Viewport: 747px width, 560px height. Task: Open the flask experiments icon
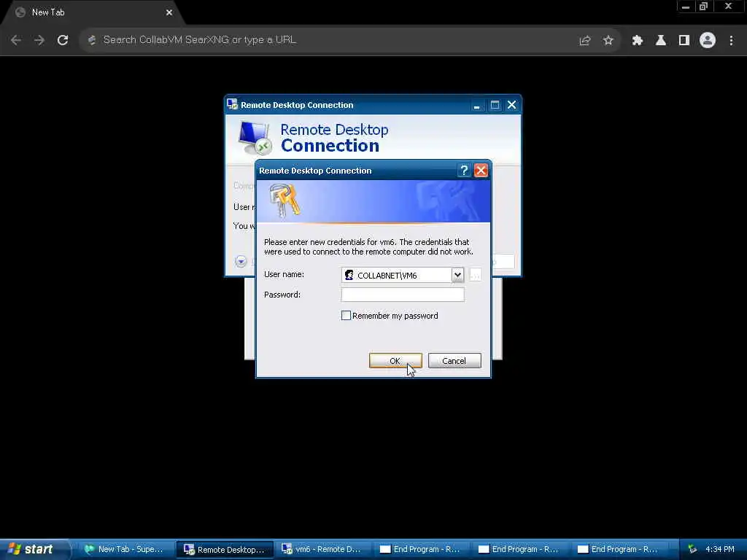[661, 41]
